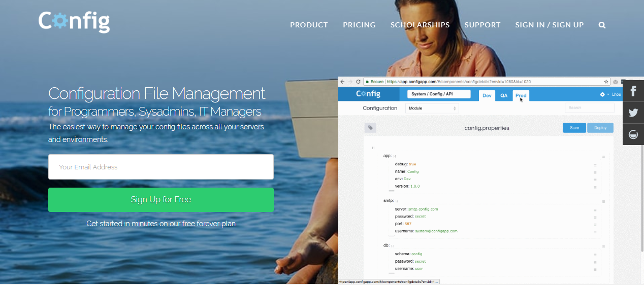Screen dimensions: 644x285
Task: Click the forward arrow in preview browser bar
Action: click(x=350, y=81)
